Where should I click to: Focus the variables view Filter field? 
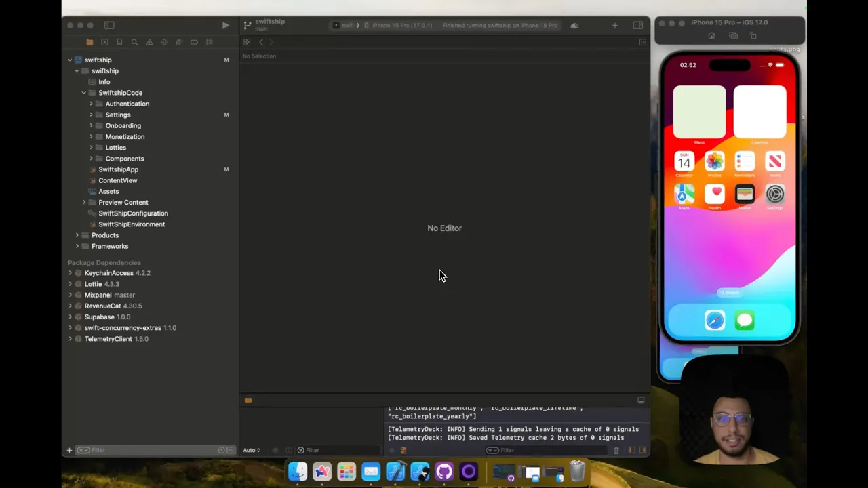pos(339,450)
